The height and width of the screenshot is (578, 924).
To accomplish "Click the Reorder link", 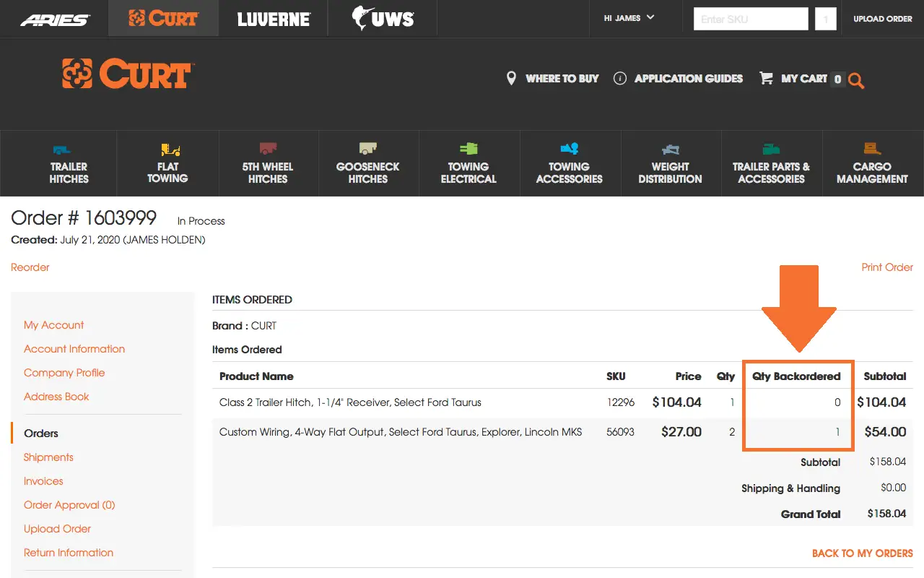I will [30, 267].
